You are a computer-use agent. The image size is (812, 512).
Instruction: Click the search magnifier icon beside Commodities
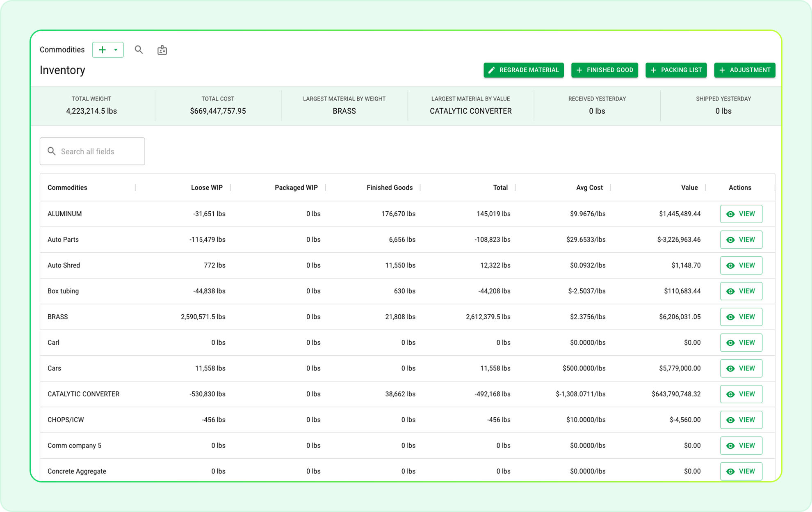[139, 50]
